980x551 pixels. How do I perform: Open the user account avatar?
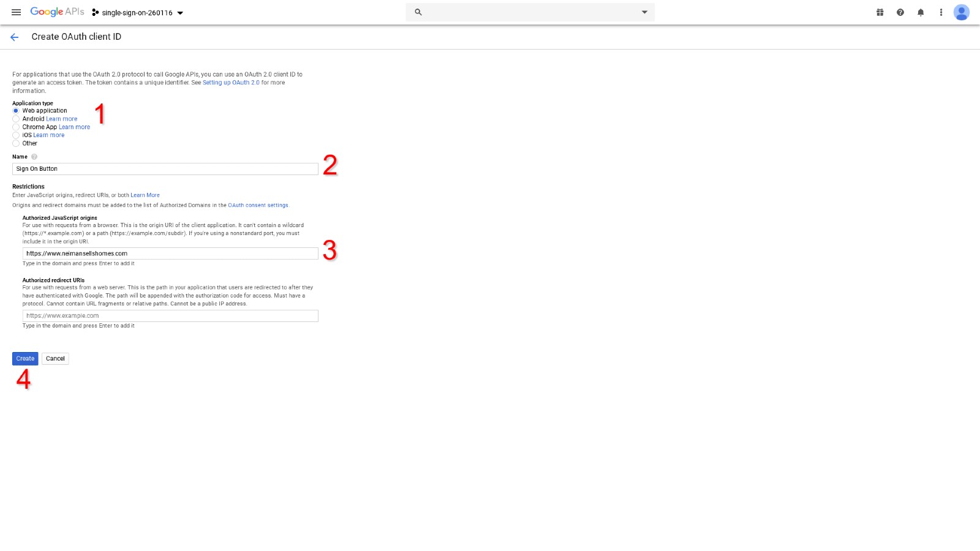click(961, 12)
